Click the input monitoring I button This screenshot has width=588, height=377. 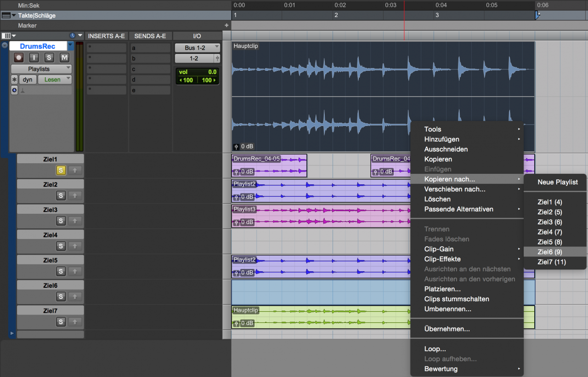pyautogui.click(x=34, y=57)
